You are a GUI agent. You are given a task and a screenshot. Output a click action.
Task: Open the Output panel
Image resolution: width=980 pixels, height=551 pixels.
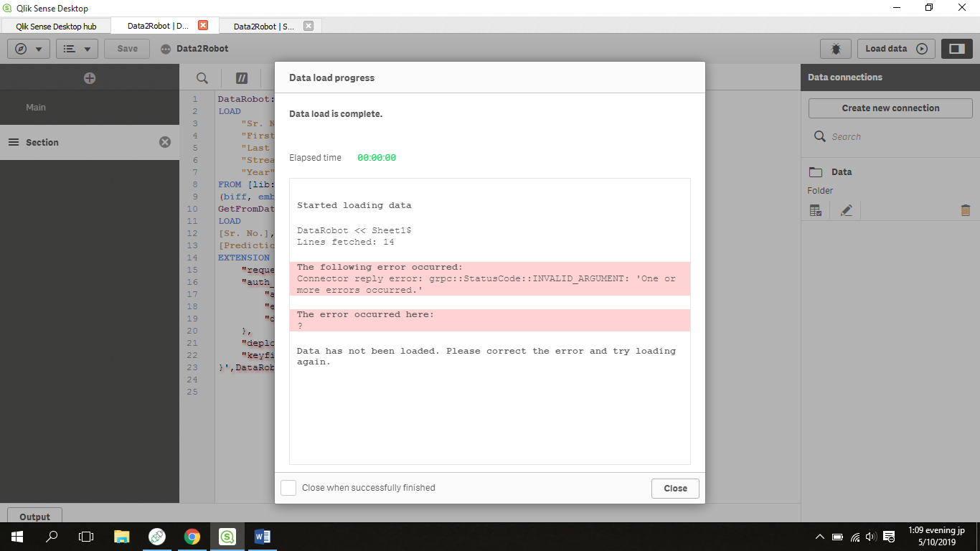(34, 516)
